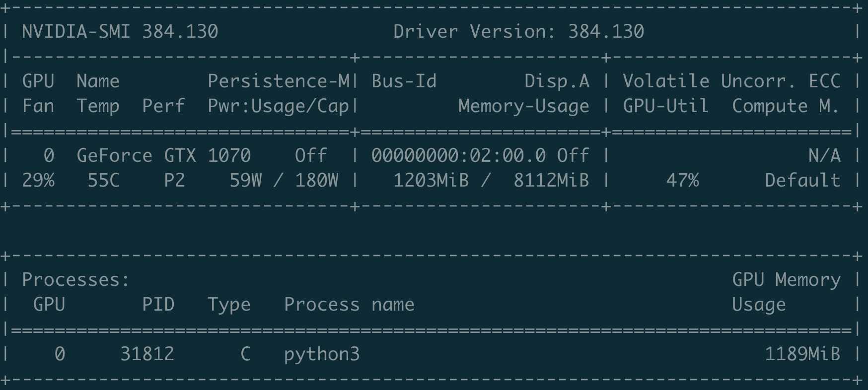Click the Type column header
868x390 pixels.
click(x=229, y=305)
